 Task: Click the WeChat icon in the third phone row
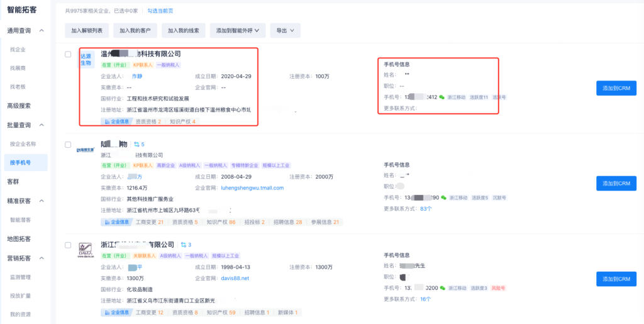tap(443, 288)
